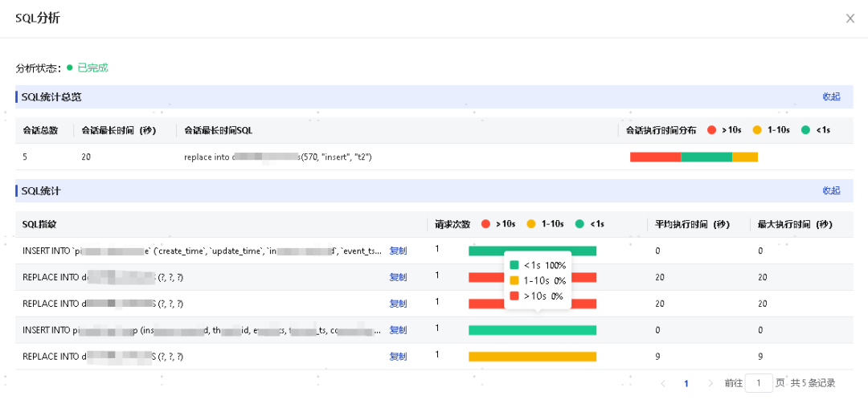This screenshot has height=400, width=868.
Task: Click yellow 1-10s legend dot in session distribution
Action: coord(757,130)
